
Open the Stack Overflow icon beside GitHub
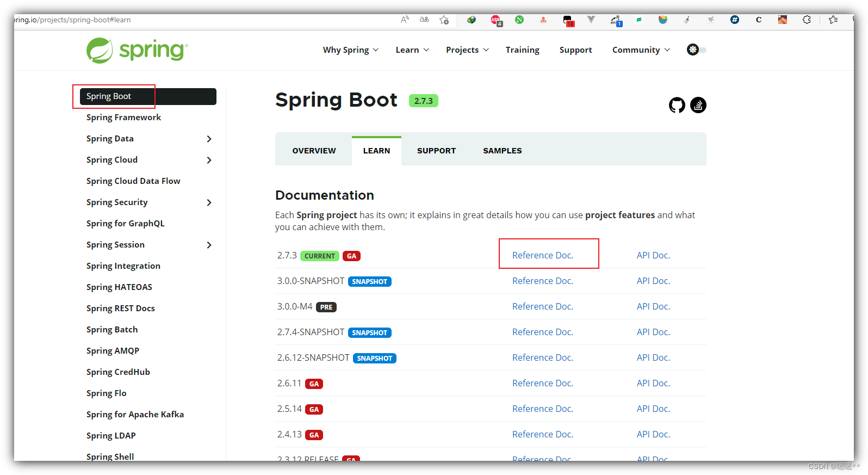point(698,105)
